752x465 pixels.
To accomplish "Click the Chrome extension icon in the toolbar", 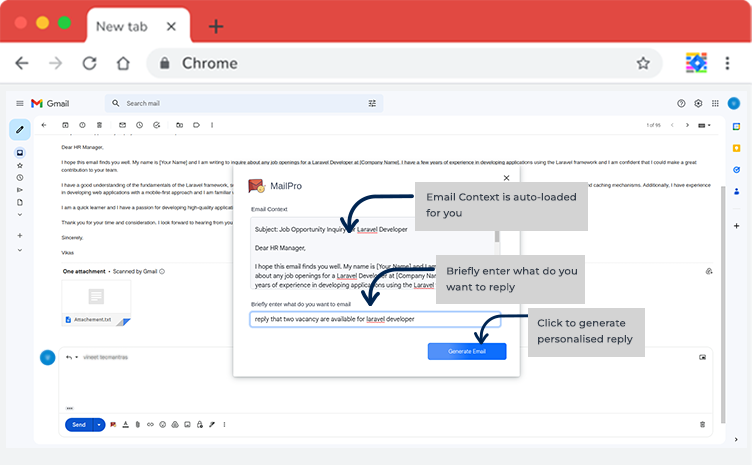I will pos(696,63).
